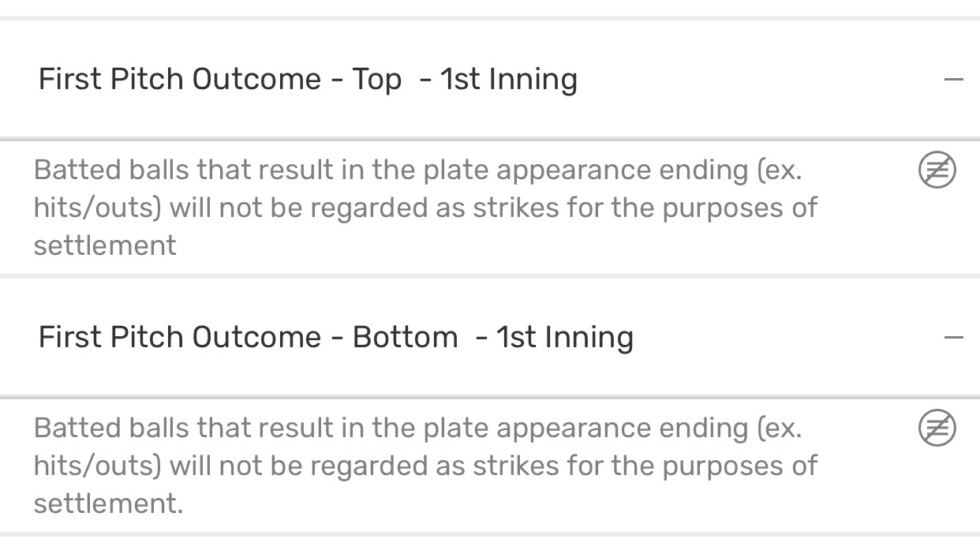Screen dimensions: 980x554
Task: Click the Bottom inning settlement rule text
Action: click(x=425, y=466)
